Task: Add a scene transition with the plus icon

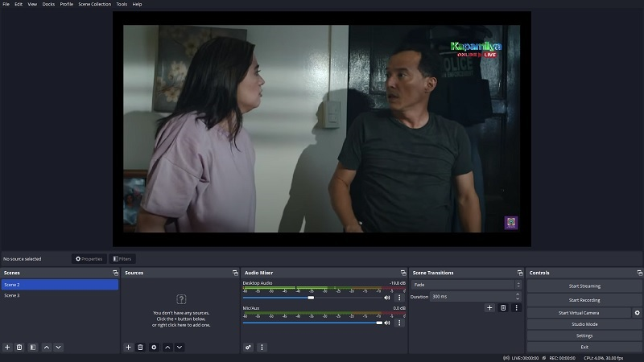Action: [489, 307]
